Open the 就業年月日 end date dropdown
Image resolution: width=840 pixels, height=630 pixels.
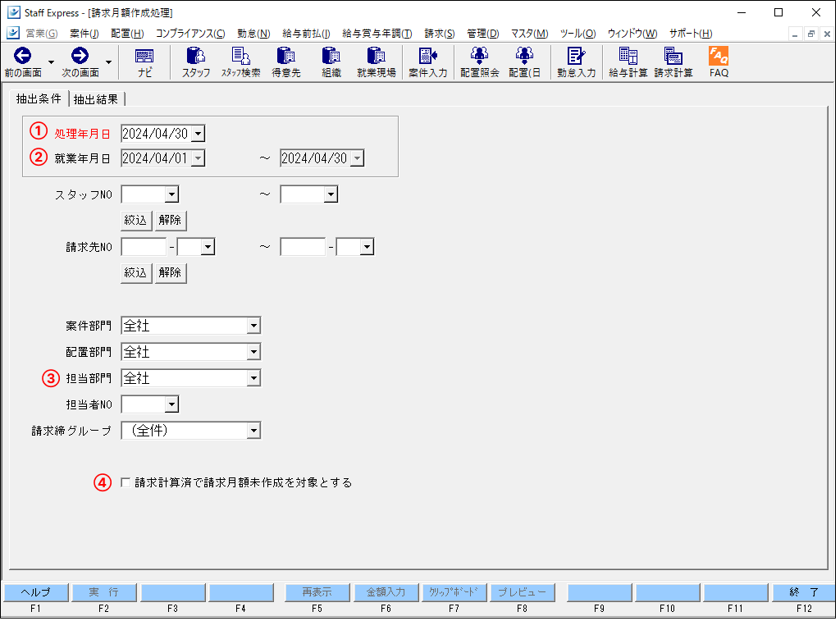click(358, 158)
